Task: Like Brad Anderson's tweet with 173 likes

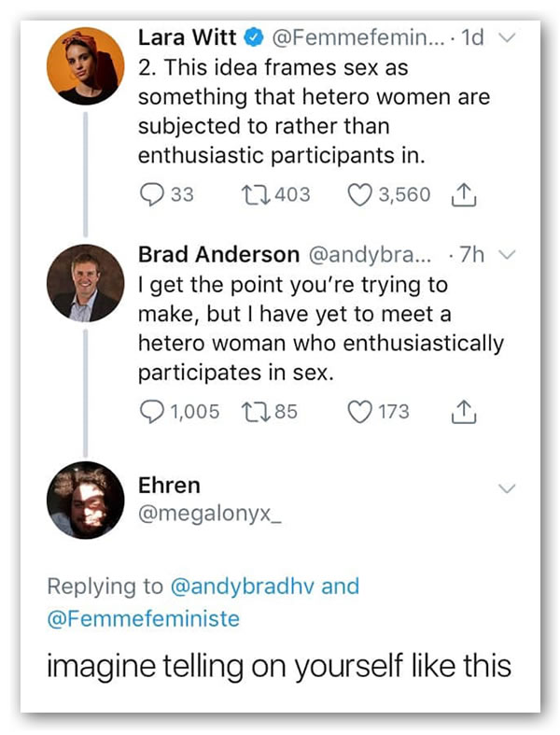Action: pos(358,412)
